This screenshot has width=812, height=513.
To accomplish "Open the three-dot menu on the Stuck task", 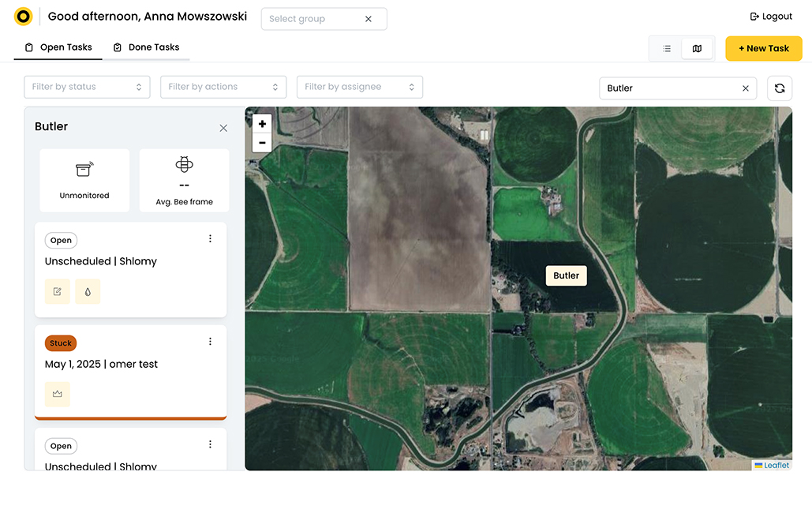I will coord(210,342).
